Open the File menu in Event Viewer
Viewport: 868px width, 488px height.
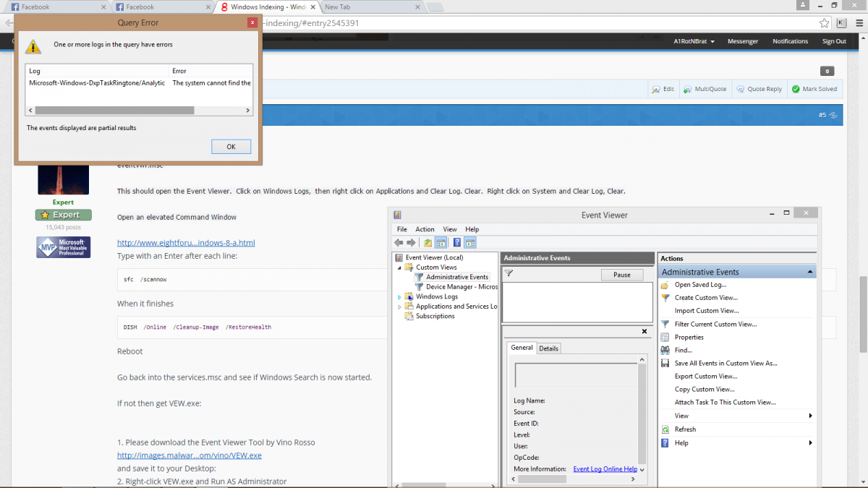pos(401,229)
